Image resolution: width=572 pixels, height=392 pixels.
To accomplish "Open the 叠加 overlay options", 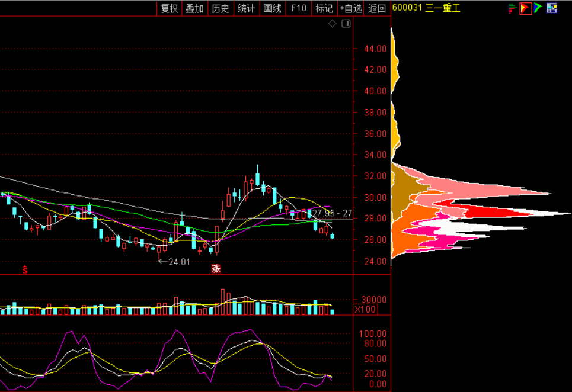I will [x=194, y=8].
